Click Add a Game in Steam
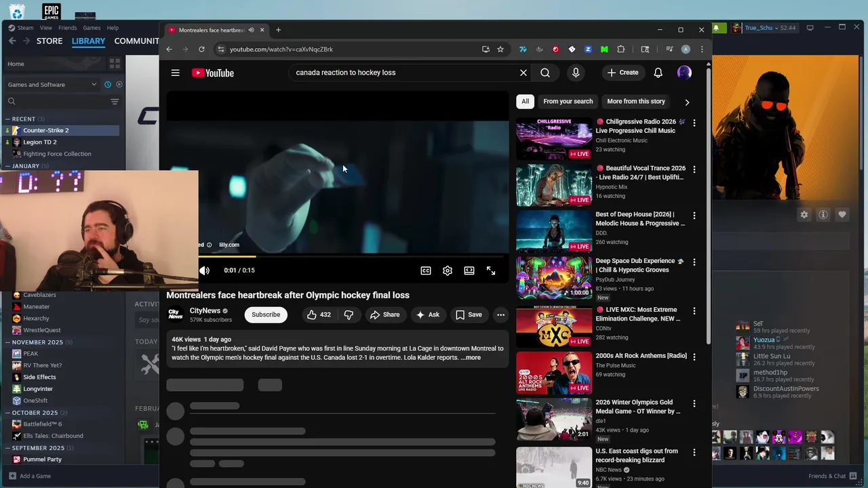The height and width of the screenshot is (488, 868). click(x=30, y=476)
